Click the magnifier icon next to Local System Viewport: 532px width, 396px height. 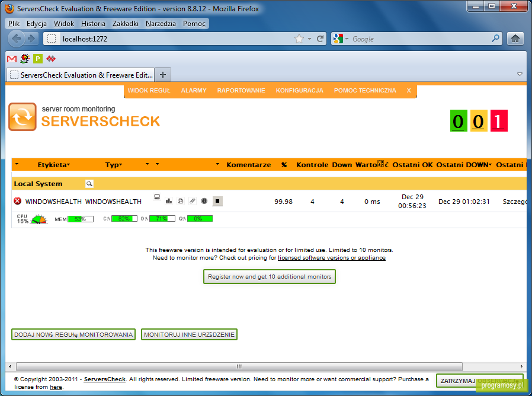(89, 184)
